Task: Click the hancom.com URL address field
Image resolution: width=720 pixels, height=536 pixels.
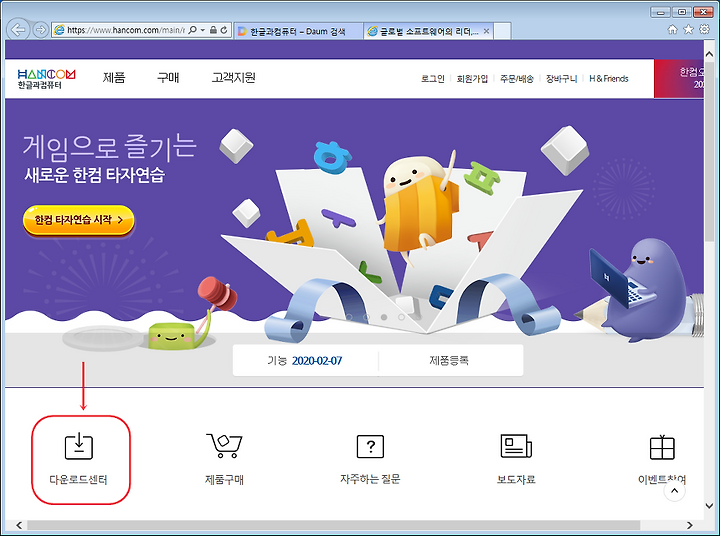Action: [x=125, y=30]
